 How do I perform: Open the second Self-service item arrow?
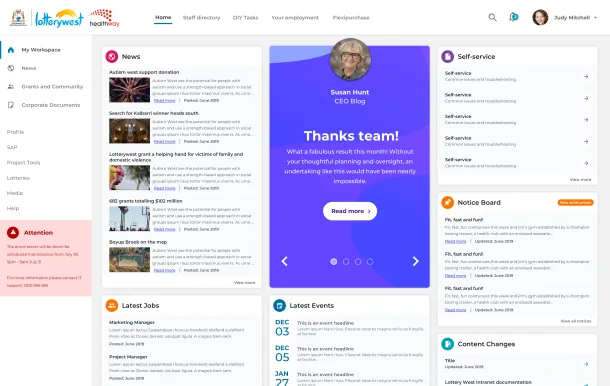coord(586,98)
